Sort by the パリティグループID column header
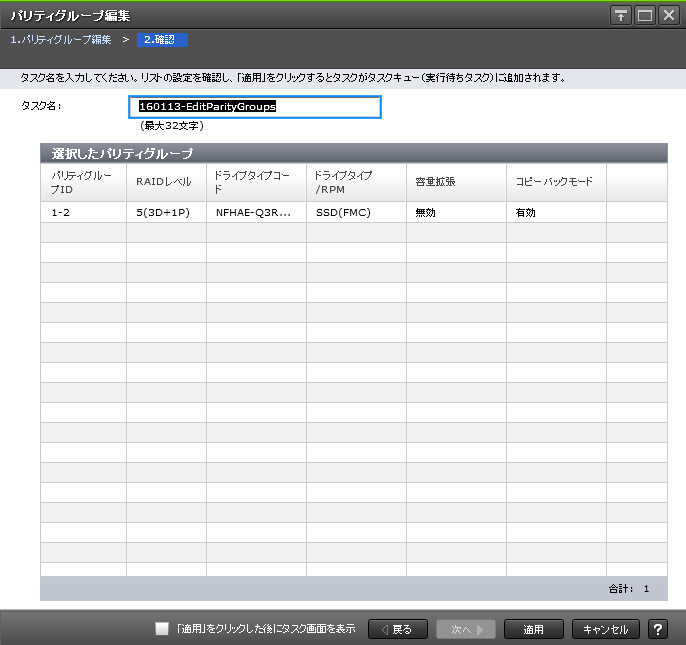 pos(83,182)
